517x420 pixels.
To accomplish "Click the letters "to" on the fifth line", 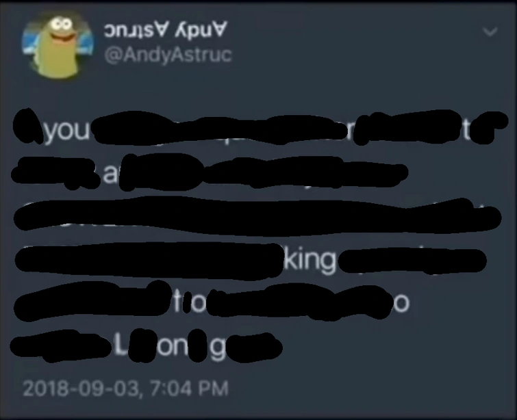I will (190, 302).
